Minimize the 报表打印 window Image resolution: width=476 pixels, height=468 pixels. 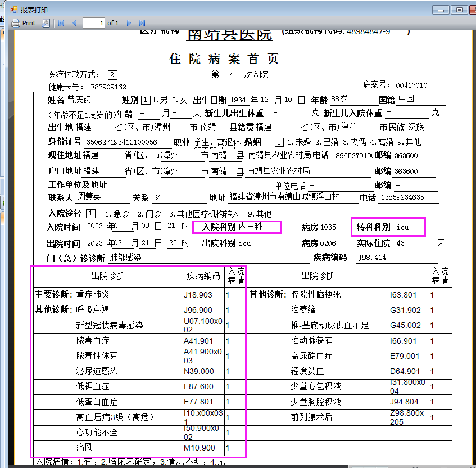tap(441, 10)
